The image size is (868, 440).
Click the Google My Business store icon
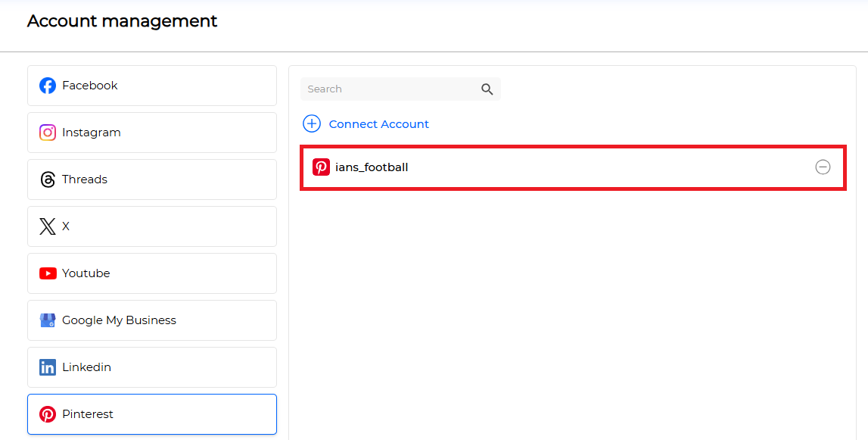click(x=48, y=320)
